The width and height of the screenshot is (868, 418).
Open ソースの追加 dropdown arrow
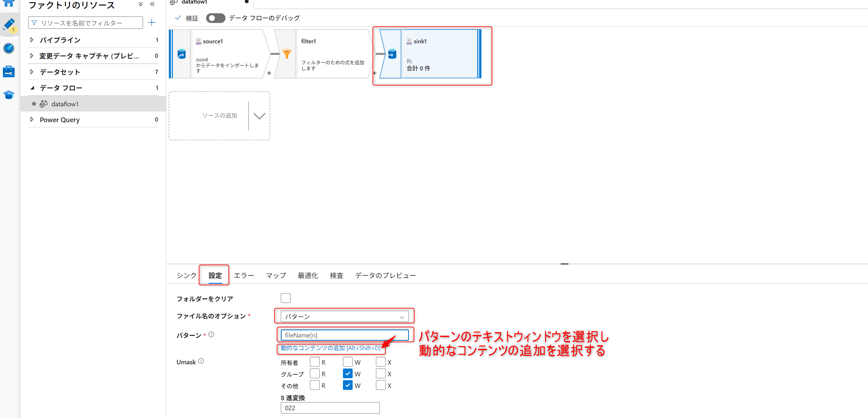pyautogui.click(x=259, y=116)
